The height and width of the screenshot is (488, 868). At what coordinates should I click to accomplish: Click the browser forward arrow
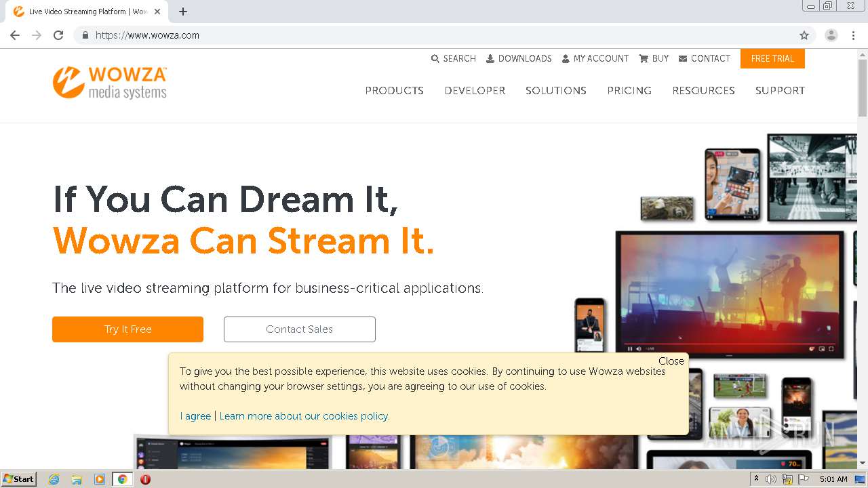tap(37, 35)
